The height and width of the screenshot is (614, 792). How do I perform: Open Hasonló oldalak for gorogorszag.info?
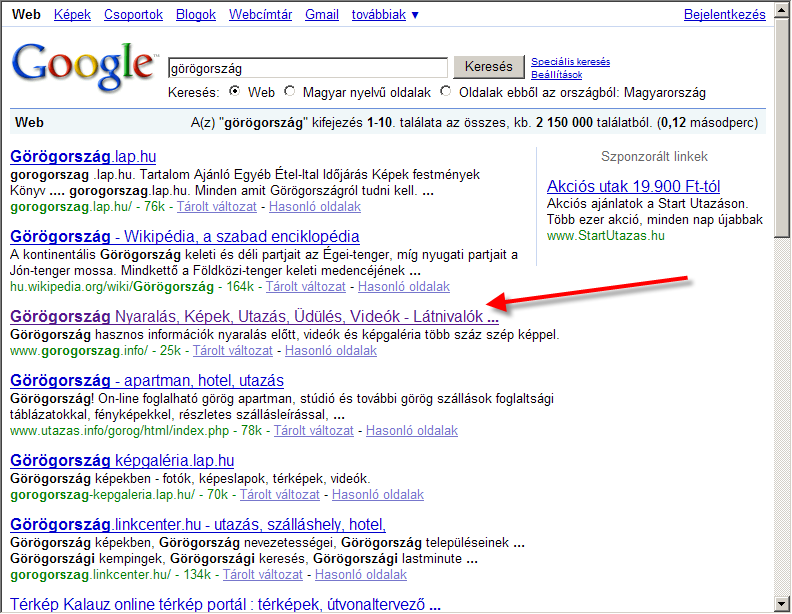coord(331,350)
